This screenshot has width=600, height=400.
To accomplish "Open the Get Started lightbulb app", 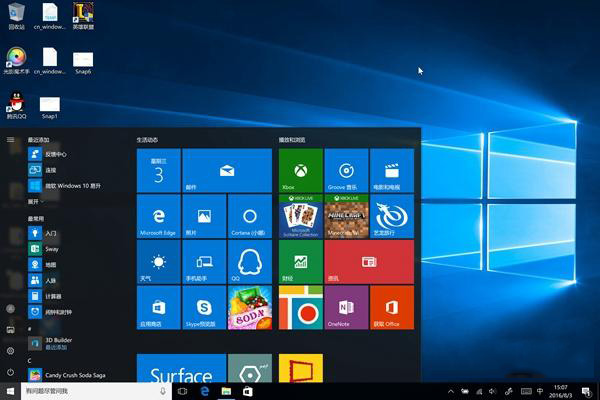I will pyautogui.click(x=77, y=233).
